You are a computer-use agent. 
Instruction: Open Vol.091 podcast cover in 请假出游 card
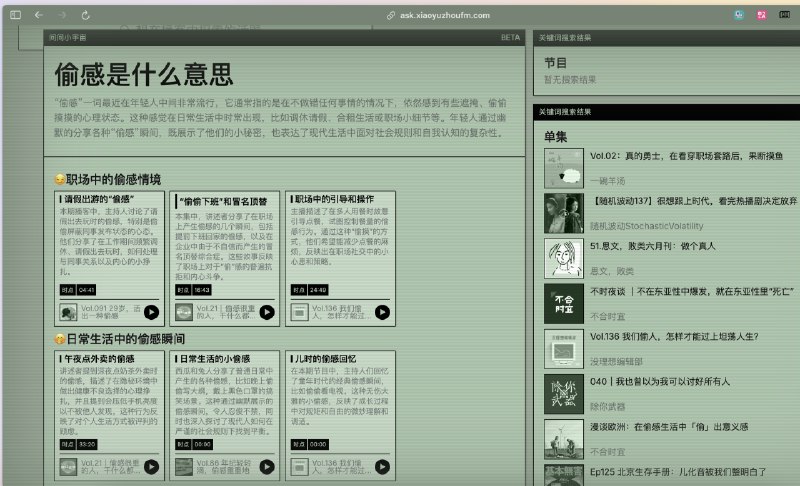pyautogui.click(x=68, y=312)
